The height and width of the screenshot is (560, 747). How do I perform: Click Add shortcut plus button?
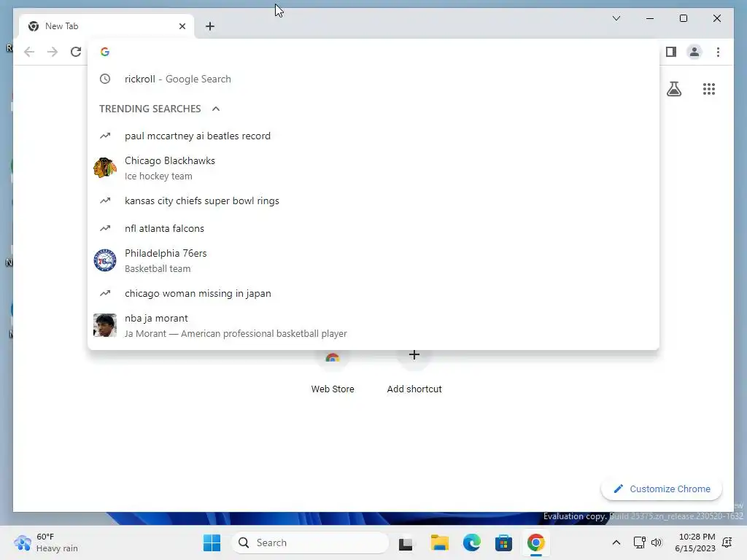click(414, 355)
